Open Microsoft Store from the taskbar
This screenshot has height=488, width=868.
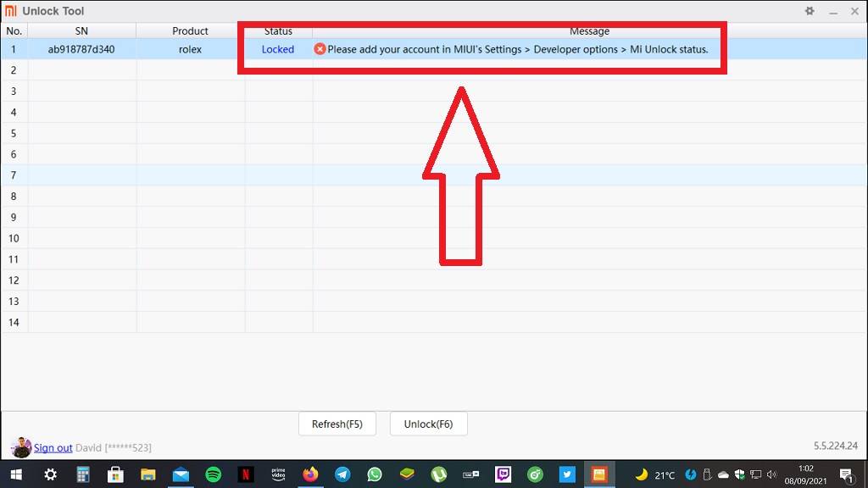coord(115,474)
